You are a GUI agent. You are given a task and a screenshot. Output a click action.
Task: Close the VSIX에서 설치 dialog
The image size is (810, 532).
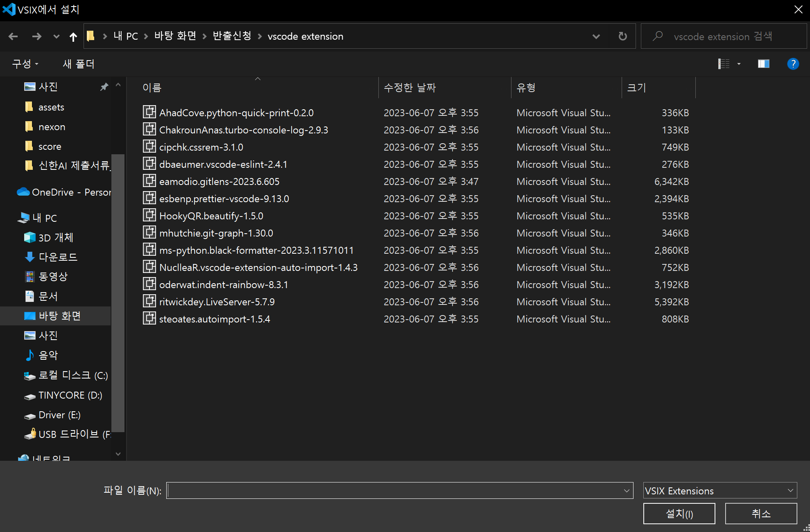[x=798, y=9]
